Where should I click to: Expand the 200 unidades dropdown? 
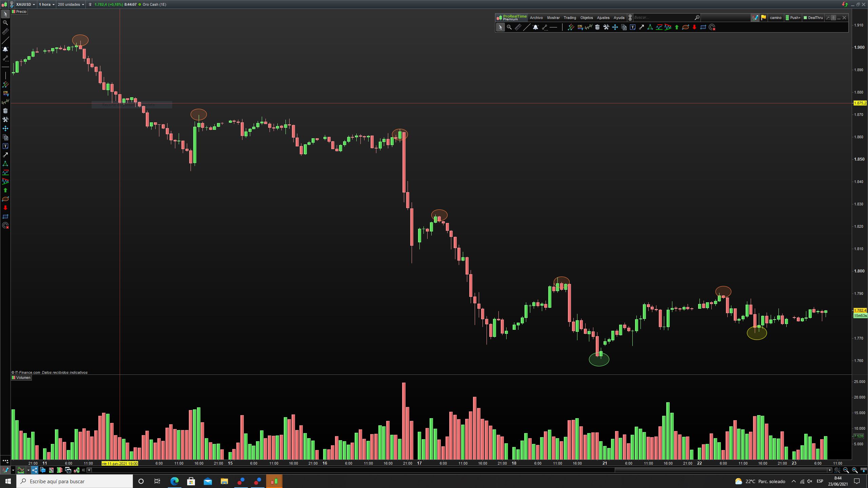click(71, 4)
